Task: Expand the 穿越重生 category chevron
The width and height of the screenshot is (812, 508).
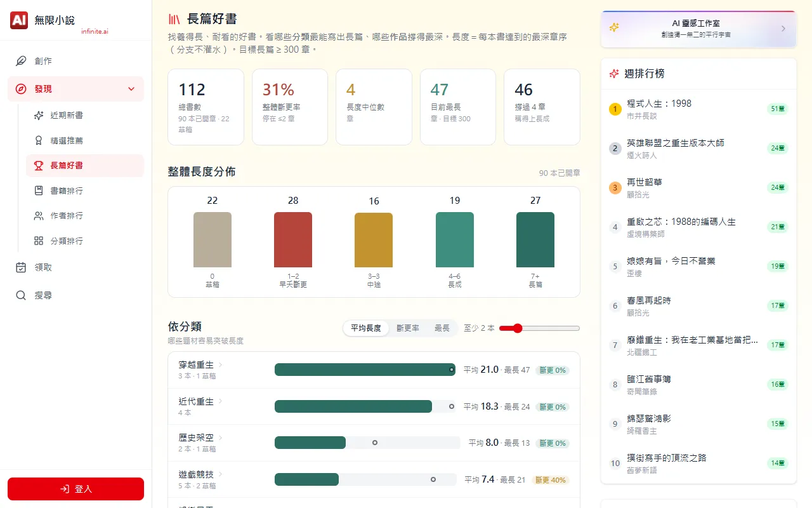Action: 220,364
